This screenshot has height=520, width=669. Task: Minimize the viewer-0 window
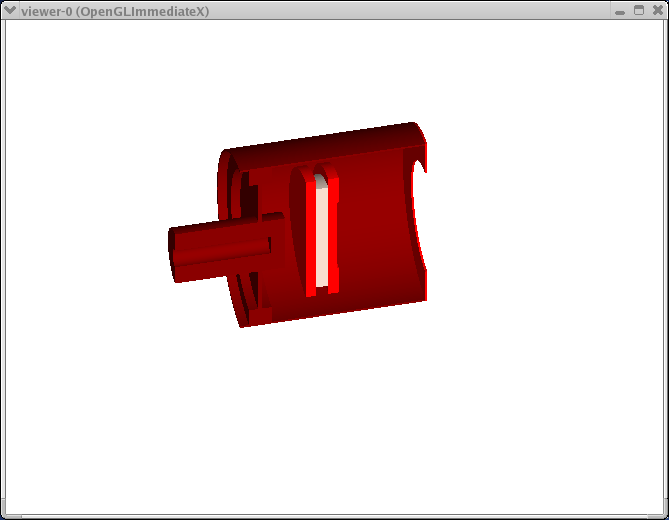tap(620, 10)
